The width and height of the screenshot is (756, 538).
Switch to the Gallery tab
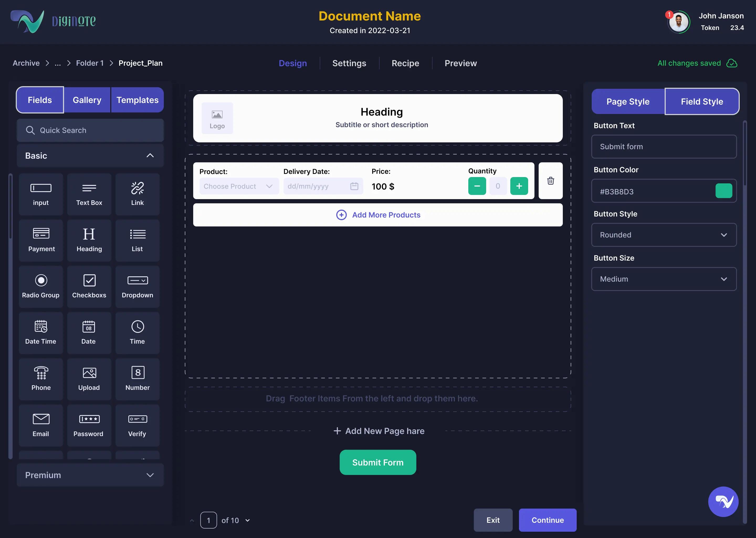87,100
